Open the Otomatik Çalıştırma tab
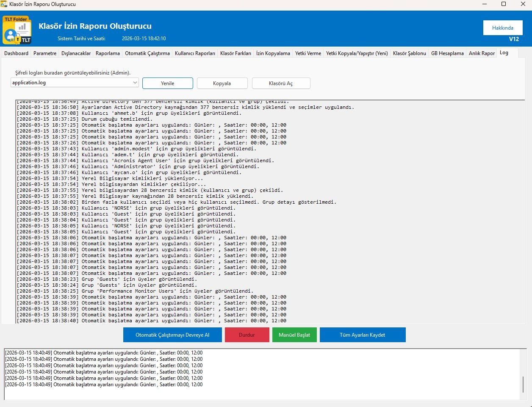532x407 pixels. coord(147,53)
